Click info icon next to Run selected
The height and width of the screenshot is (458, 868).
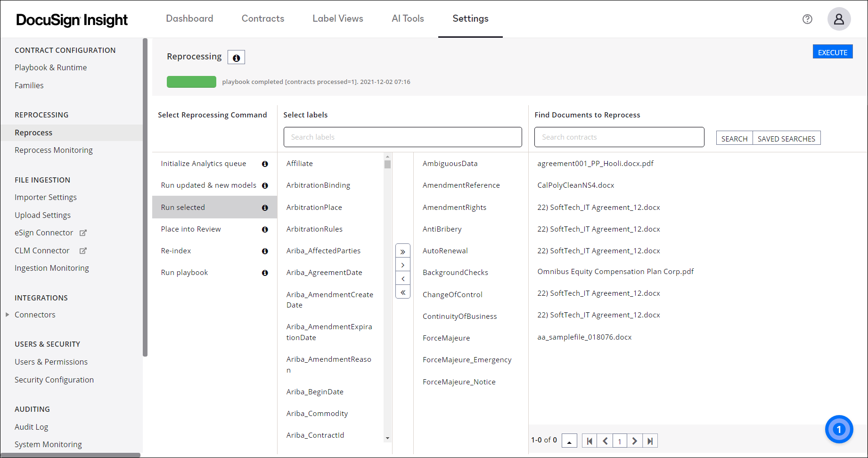tap(265, 207)
